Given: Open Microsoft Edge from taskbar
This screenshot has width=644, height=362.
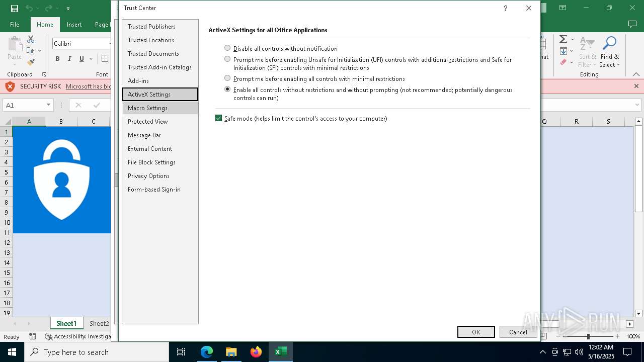Looking at the screenshot, I should (x=207, y=352).
